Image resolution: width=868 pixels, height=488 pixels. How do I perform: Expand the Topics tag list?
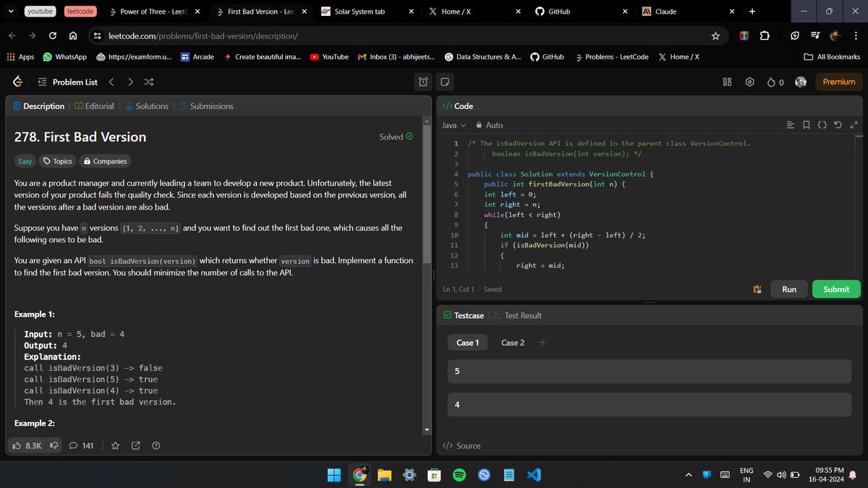(58, 161)
